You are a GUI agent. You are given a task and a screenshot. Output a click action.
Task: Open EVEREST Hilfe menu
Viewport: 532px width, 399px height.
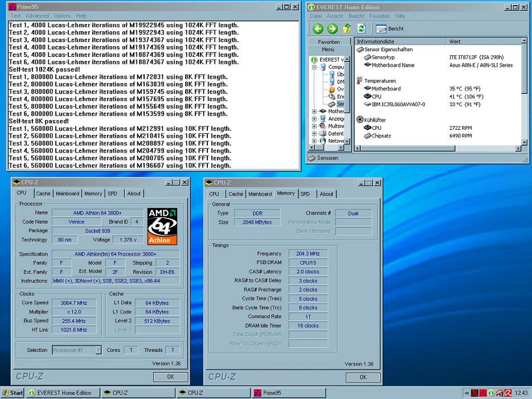point(400,16)
